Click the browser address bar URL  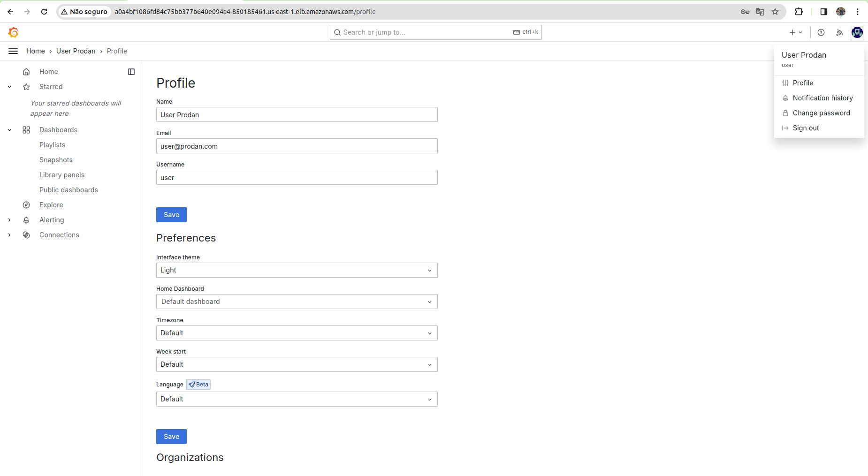[245, 12]
